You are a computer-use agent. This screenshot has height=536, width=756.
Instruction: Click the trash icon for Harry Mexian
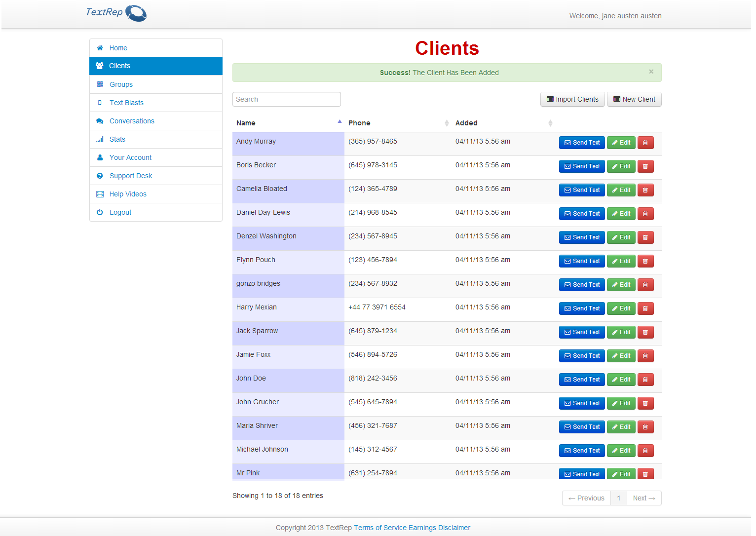[x=645, y=308]
